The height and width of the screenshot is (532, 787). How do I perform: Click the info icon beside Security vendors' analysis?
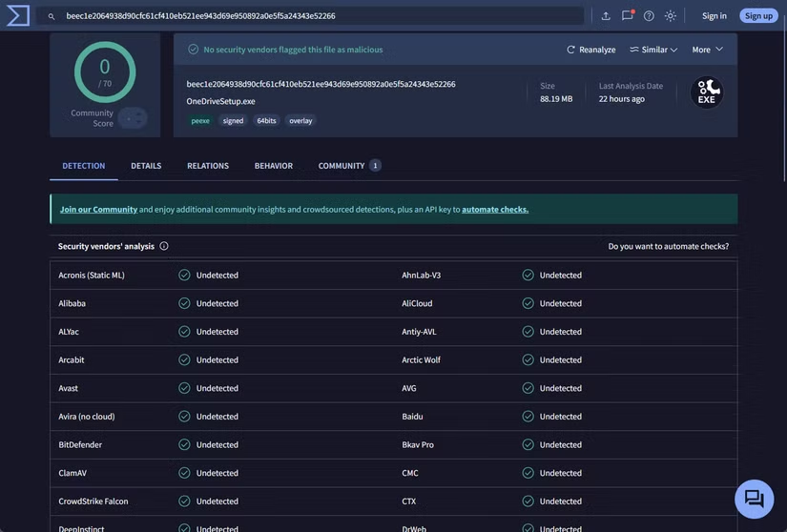click(x=164, y=246)
